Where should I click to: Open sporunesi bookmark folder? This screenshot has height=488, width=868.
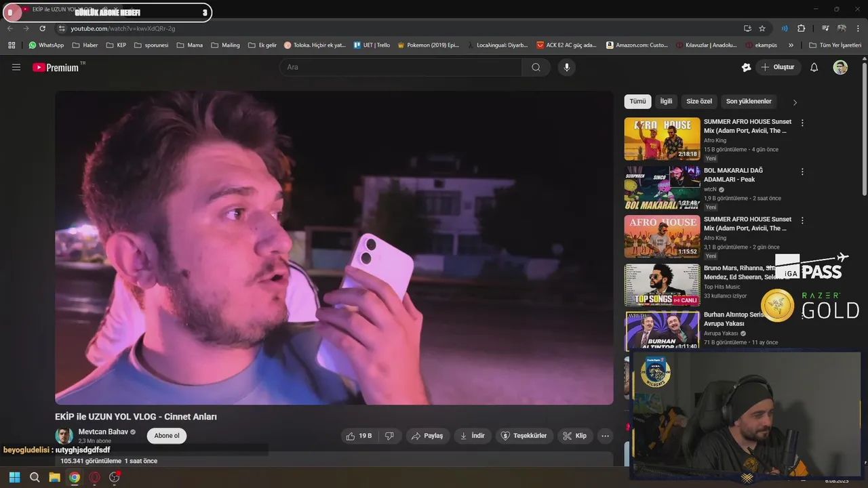151,45
